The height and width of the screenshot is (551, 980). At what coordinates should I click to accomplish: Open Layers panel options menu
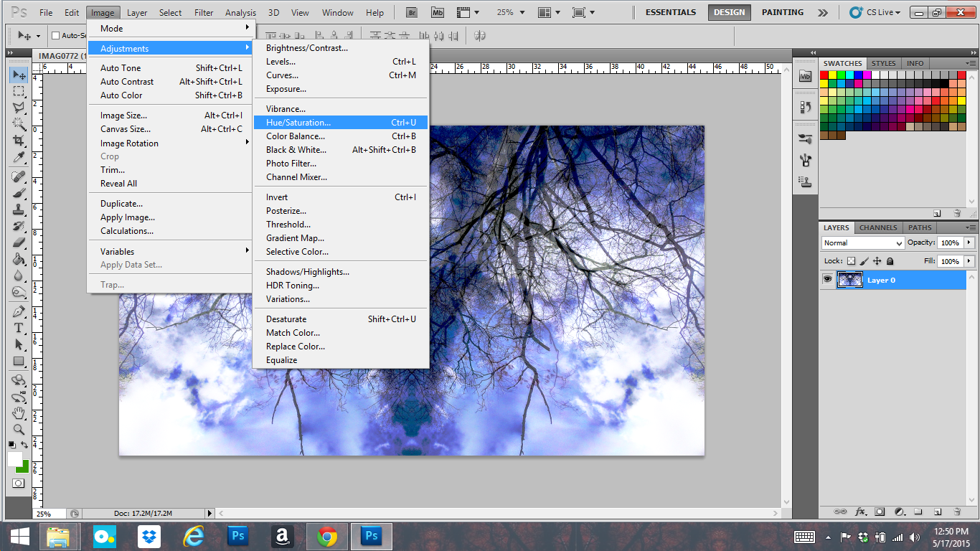coord(970,227)
